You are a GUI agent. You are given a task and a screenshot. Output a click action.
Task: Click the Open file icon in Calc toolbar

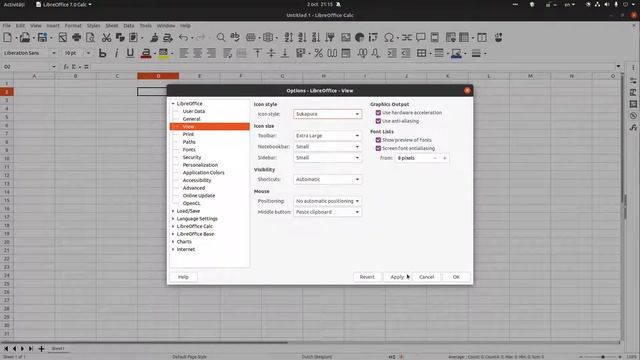[24, 38]
